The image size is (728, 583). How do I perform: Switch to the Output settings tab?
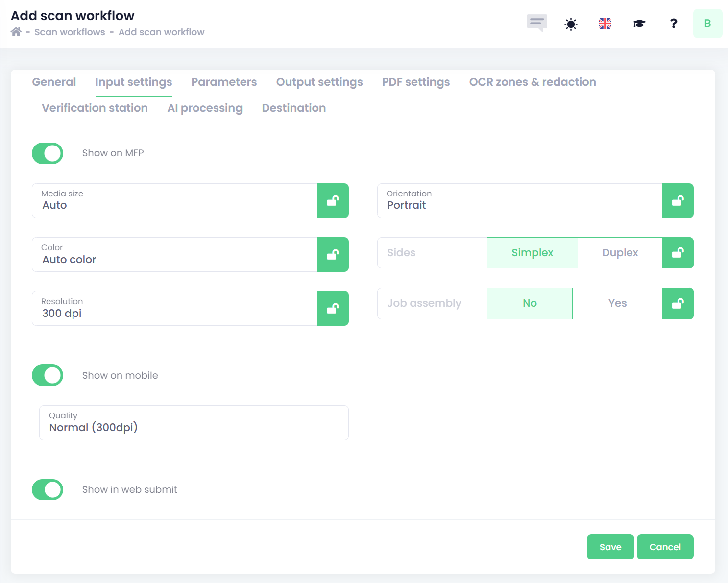click(x=319, y=82)
